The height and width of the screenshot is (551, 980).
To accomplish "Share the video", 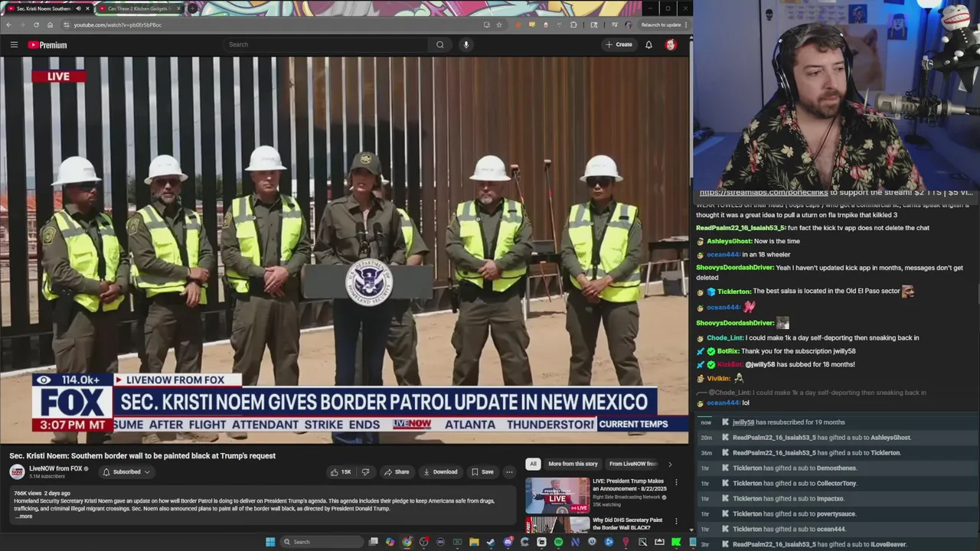I will [397, 472].
